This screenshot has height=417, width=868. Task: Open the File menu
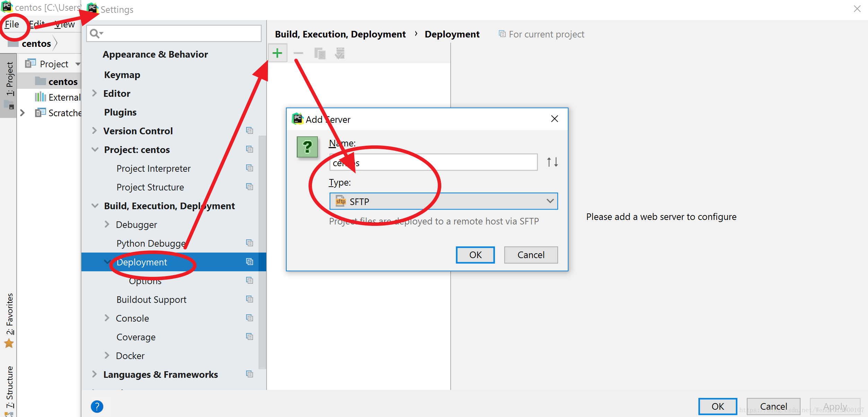12,24
